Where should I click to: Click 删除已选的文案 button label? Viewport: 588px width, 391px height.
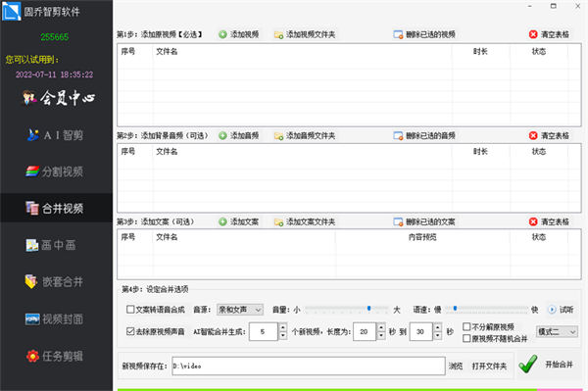pyautogui.click(x=430, y=221)
